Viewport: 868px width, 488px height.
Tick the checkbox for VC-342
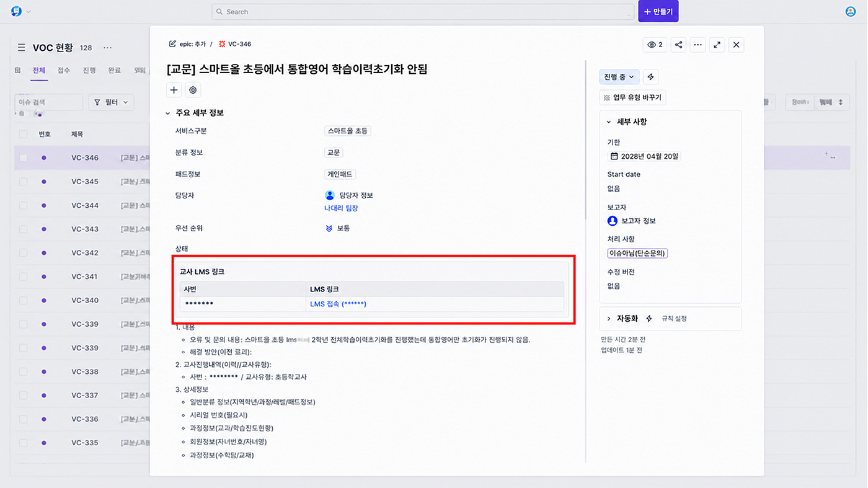24,253
